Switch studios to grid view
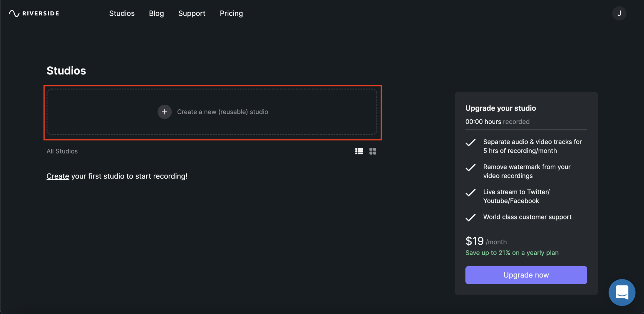 pos(373,151)
